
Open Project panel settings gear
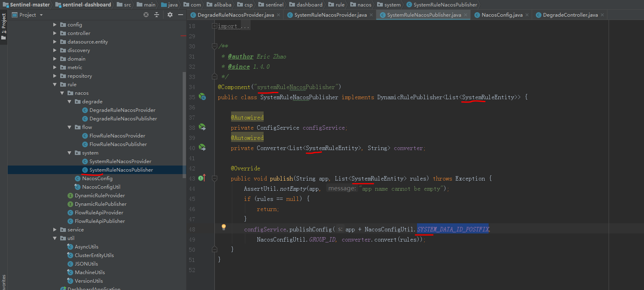point(170,15)
